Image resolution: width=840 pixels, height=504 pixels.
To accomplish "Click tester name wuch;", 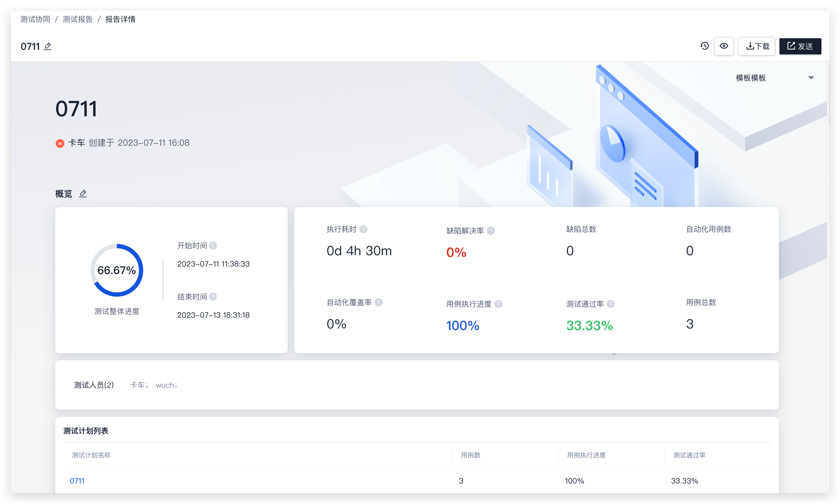I will coord(166,385).
